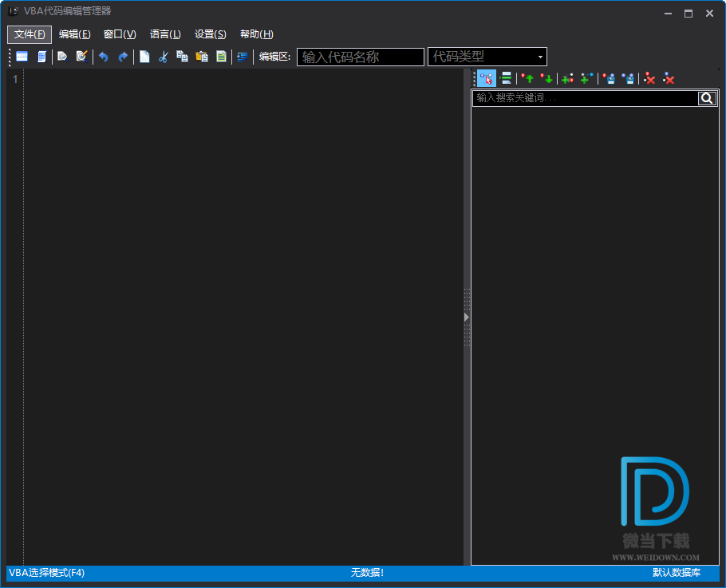Minimize the VBA代码编辑管理器 window
This screenshot has width=726, height=588.
[668, 14]
